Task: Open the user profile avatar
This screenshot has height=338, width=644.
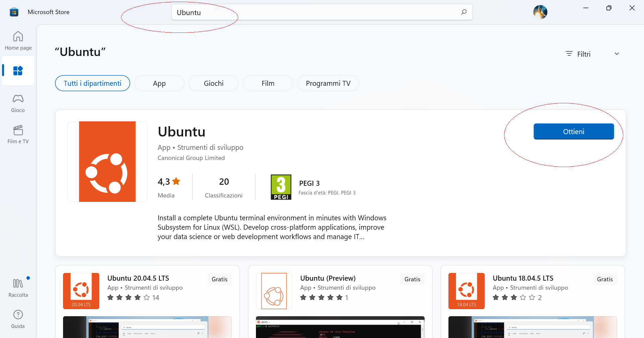Action: coord(540,12)
